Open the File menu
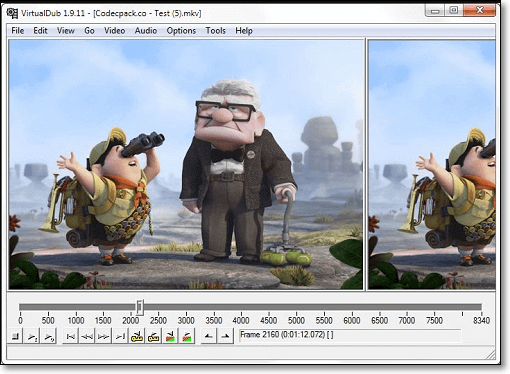Screen dimensions: 510x374 tap(18, 31)
